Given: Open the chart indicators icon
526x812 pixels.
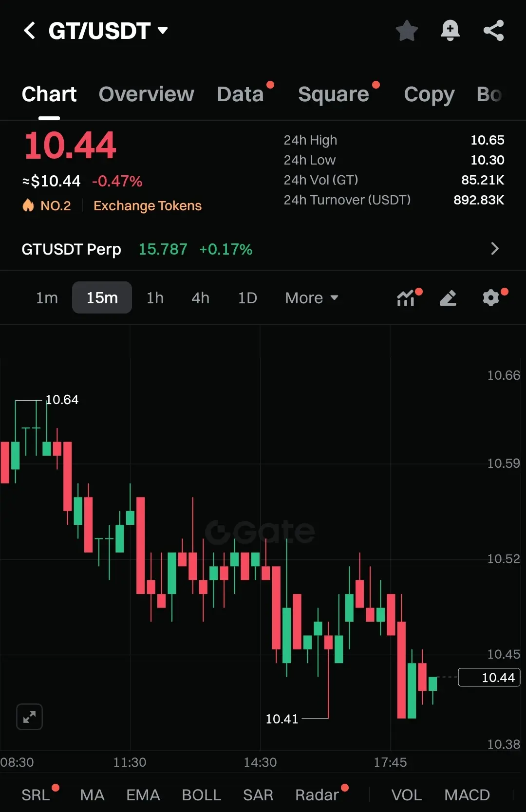Looking at the screenshot, I should coord(406,297).
